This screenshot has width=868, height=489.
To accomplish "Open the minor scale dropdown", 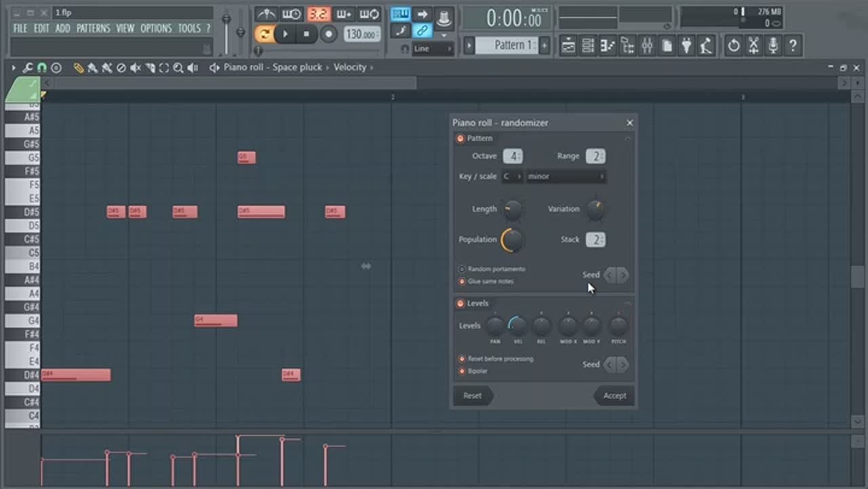I will click(x=566, y=177).
